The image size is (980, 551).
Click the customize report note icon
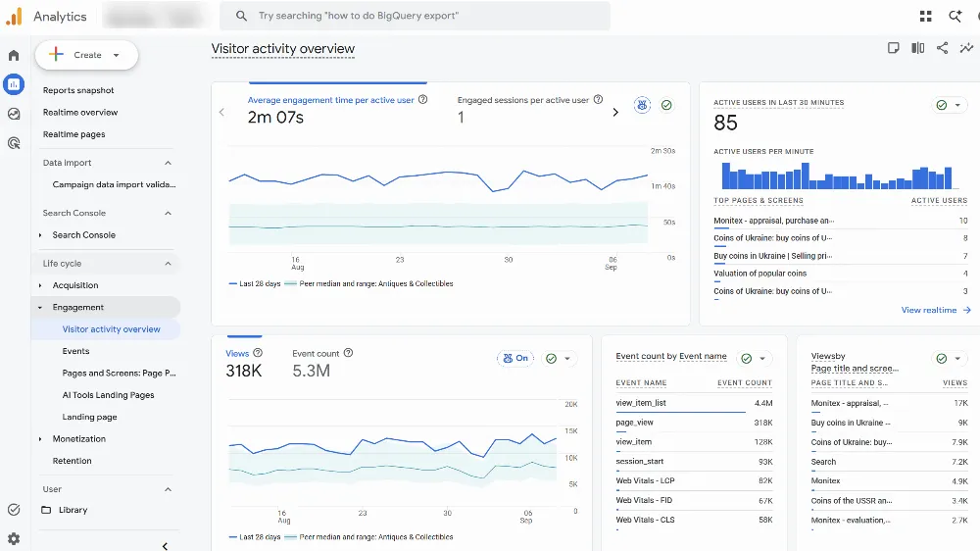point(893,48)
